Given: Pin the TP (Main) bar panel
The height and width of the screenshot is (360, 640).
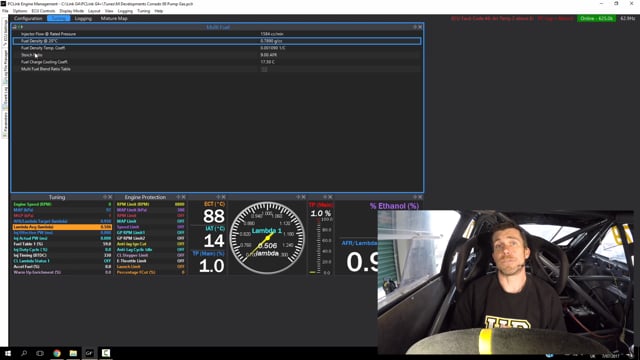Looking at the screenshot, I should (325, 197).
